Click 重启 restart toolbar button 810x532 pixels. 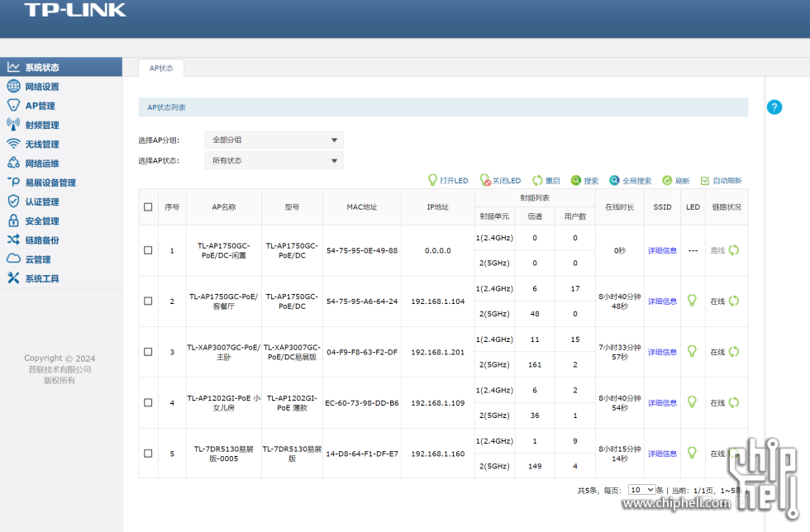tap(546, 180)
